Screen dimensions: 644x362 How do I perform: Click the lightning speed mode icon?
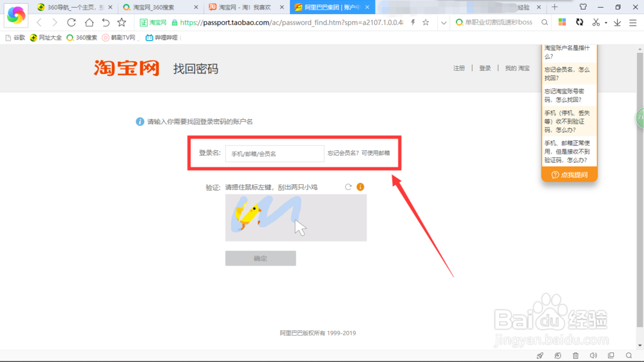(x=413, y=23)
